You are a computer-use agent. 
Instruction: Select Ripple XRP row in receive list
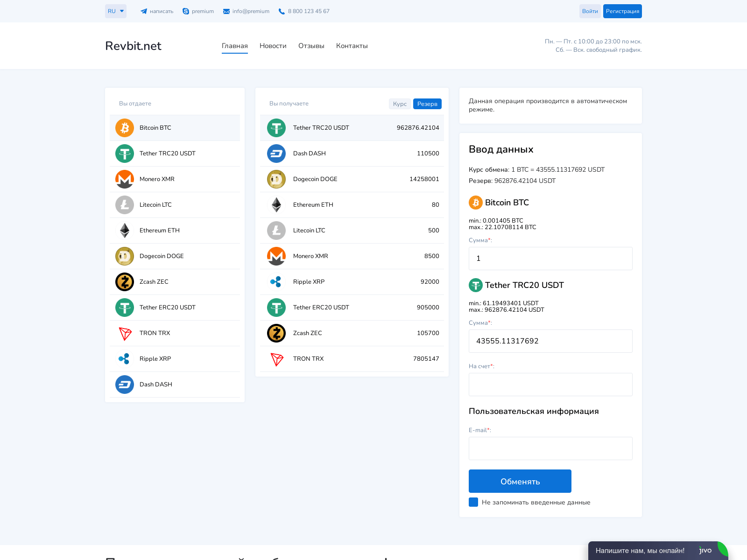pos(352,282)
